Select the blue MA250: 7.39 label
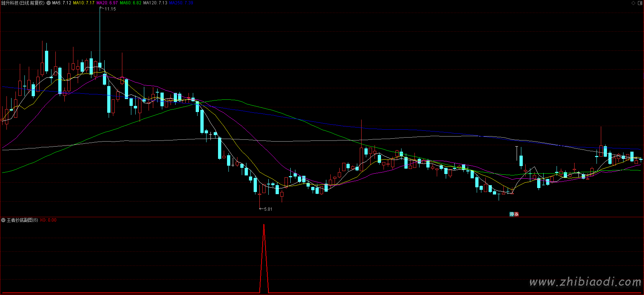 pos(181,3)
